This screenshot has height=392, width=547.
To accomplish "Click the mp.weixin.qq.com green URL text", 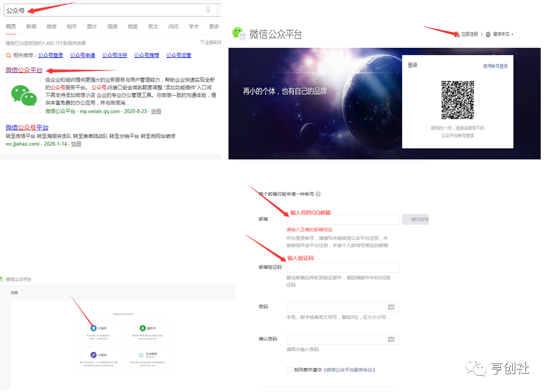I will 100,111.
